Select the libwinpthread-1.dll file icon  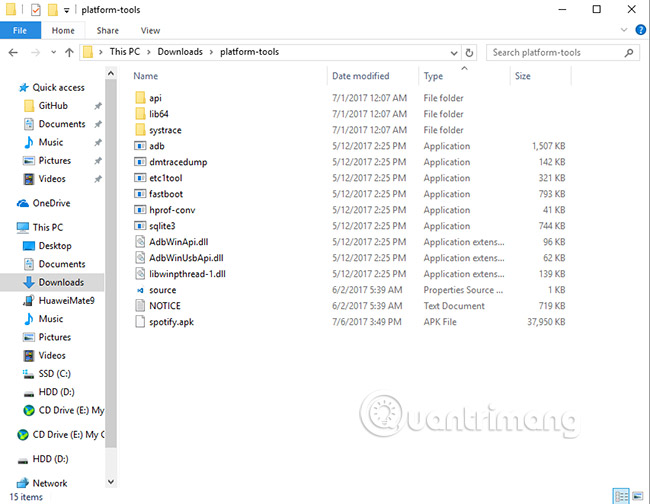(140, 274)
